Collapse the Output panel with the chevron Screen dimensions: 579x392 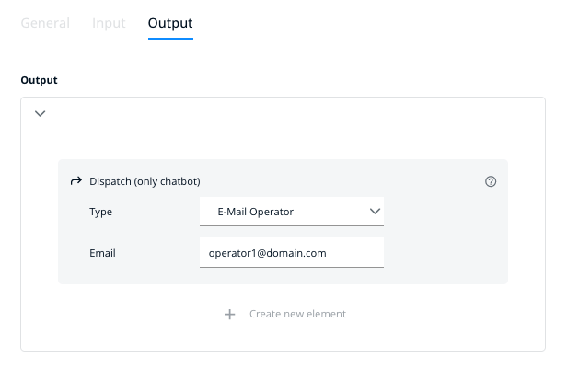click(x=40, y=113)
